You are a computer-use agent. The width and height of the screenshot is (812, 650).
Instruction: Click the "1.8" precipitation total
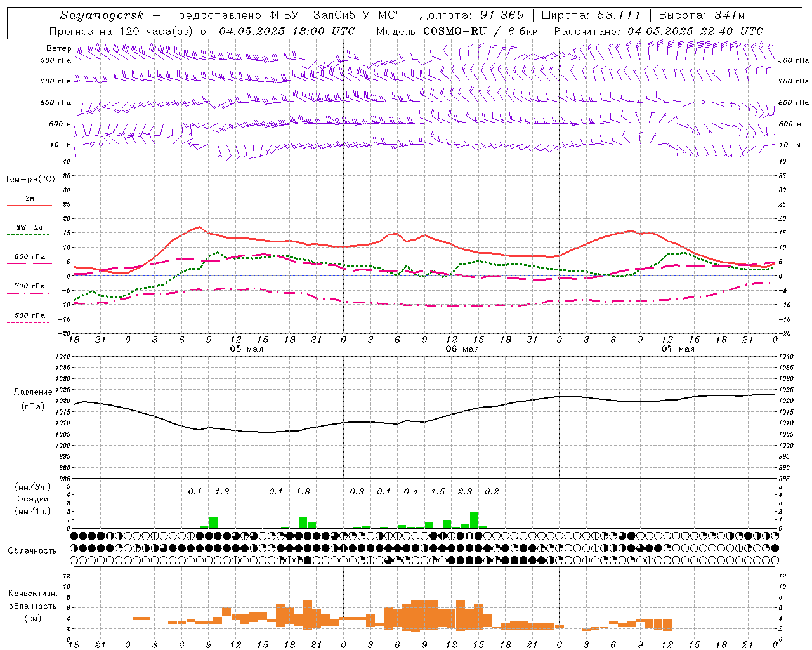pos(303,491)
